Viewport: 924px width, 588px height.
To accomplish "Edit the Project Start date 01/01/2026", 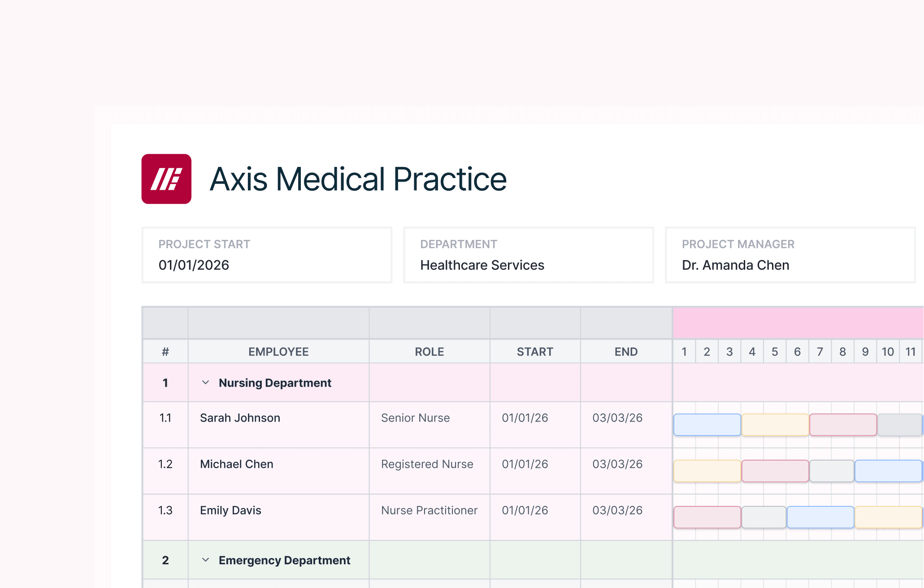I will [193, 265].
